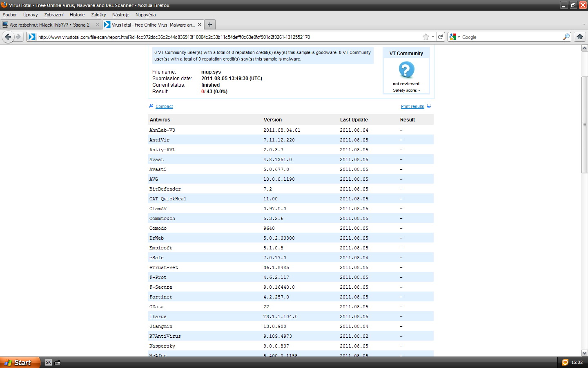Open the address bar history dropdown arrow

pos(433,37)
